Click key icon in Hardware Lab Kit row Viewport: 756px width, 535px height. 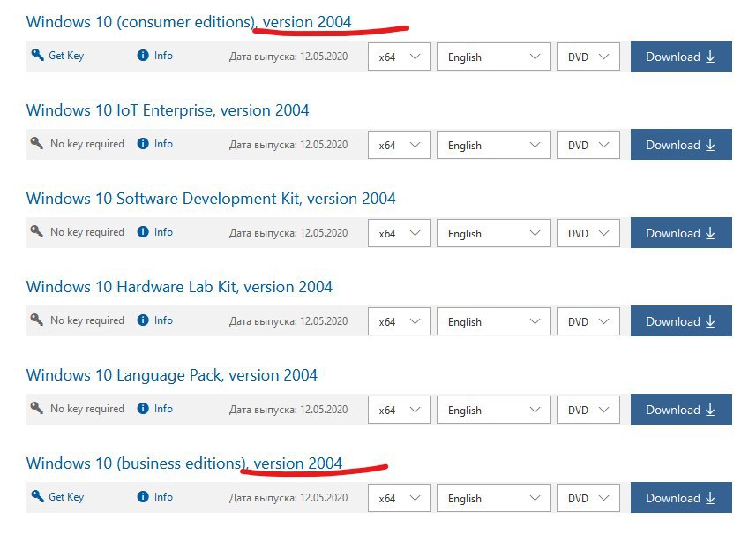(37, 320)
